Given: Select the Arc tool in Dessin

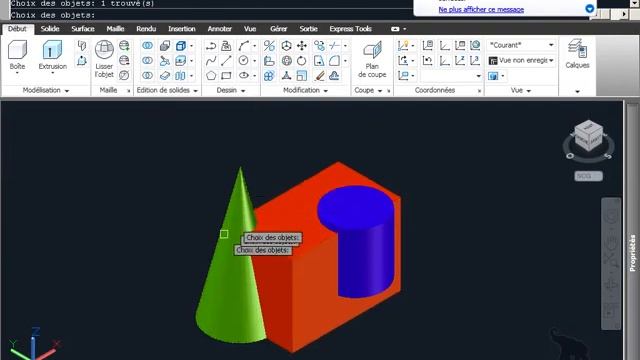Looking at the screenshot, I should tap(243, 46).
